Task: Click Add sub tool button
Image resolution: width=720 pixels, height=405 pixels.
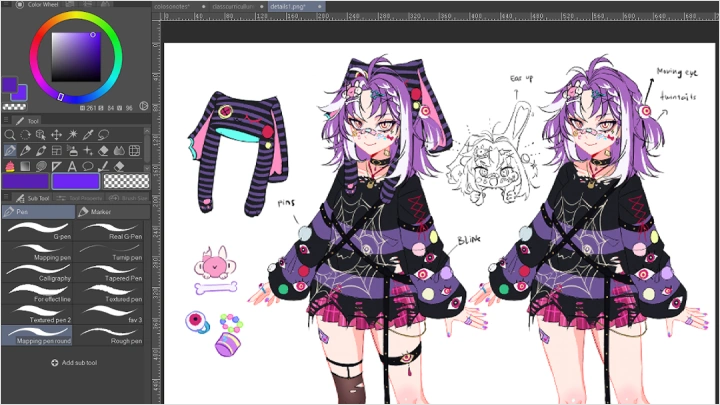Action: tap(74, 363)
